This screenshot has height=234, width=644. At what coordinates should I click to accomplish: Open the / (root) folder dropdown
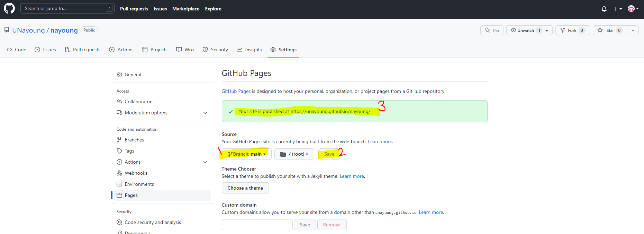click(x=294, y=154)
